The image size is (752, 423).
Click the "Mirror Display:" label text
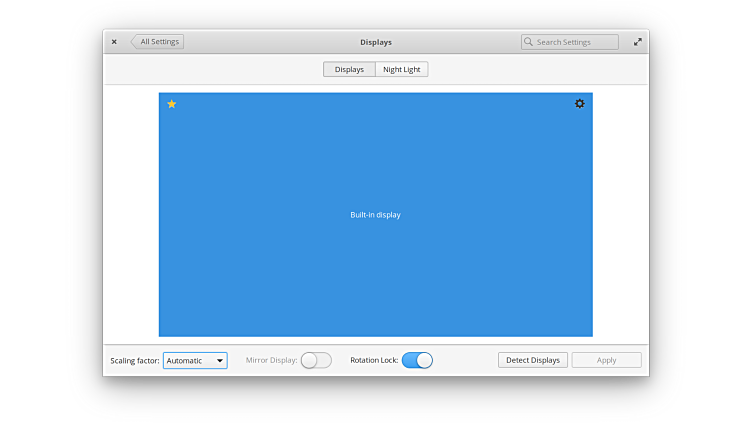(x=271, y=360)
